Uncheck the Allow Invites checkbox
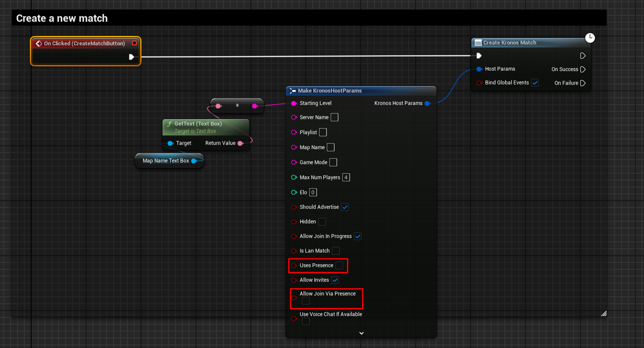The height and width of the screenshot is (348, 644). [335, 280]
